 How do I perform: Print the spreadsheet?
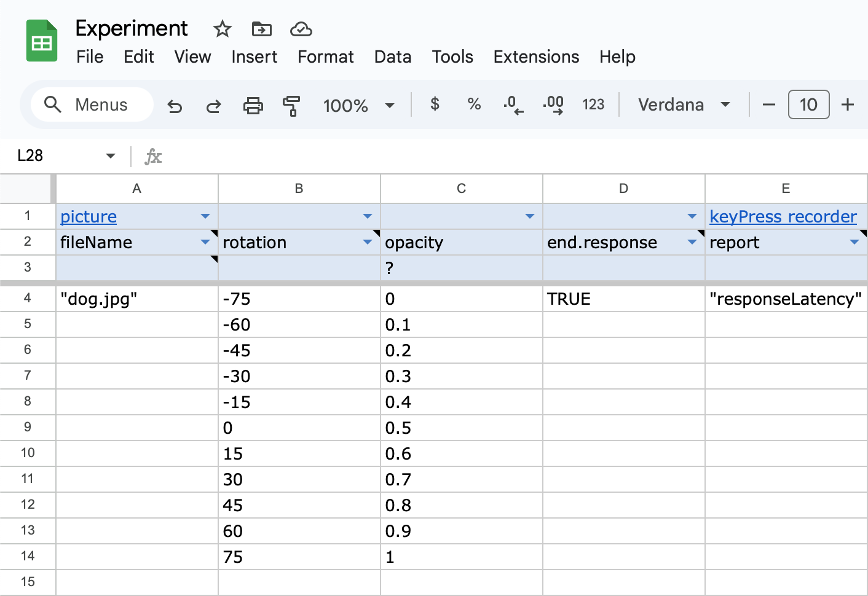click(x=253, y=106)
